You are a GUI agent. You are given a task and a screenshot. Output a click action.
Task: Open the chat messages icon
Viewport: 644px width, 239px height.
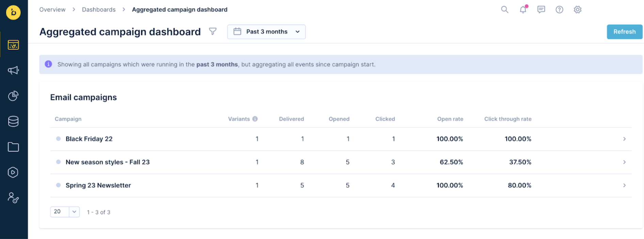click(541, 10)
